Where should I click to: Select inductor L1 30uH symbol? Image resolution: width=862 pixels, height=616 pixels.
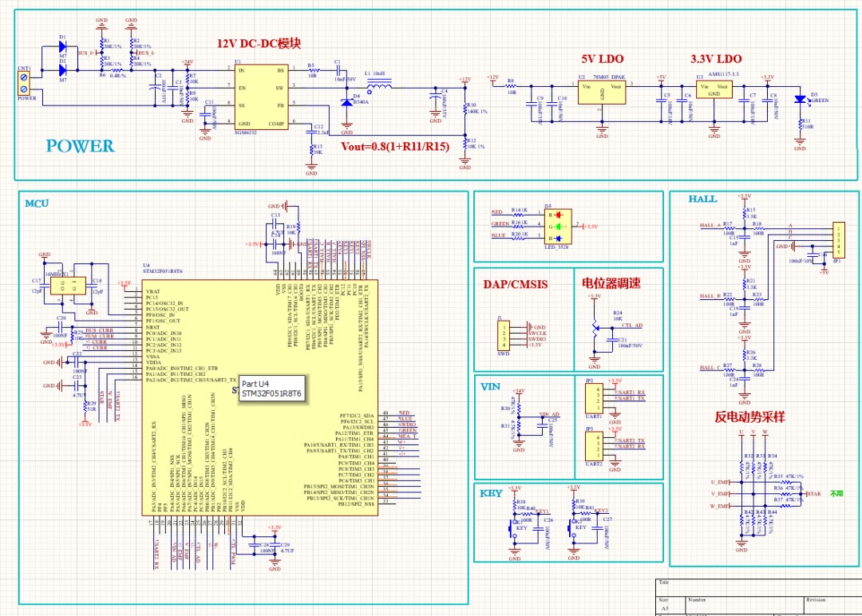click(x=381, y=87)
